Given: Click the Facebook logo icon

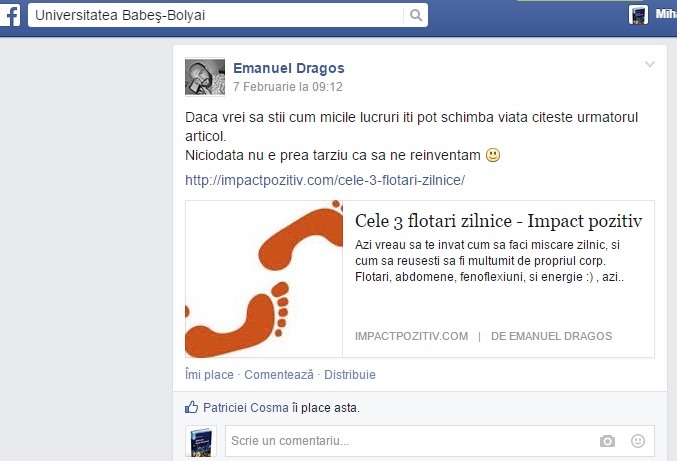Looking at the screenshot, I should point(9,15).
